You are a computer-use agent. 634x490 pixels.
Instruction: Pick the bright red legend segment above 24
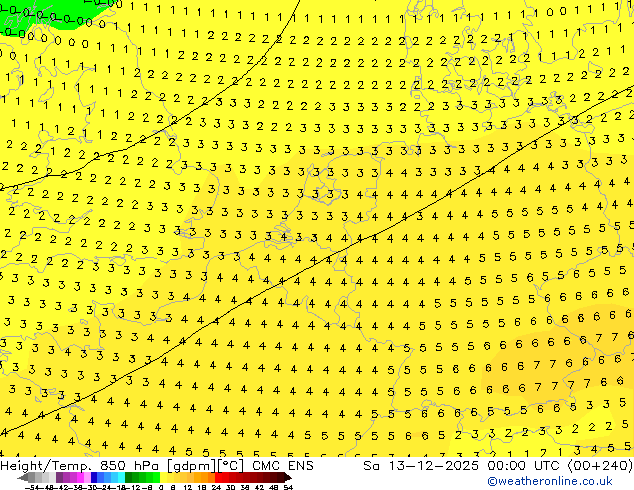[x=218, y=478]
